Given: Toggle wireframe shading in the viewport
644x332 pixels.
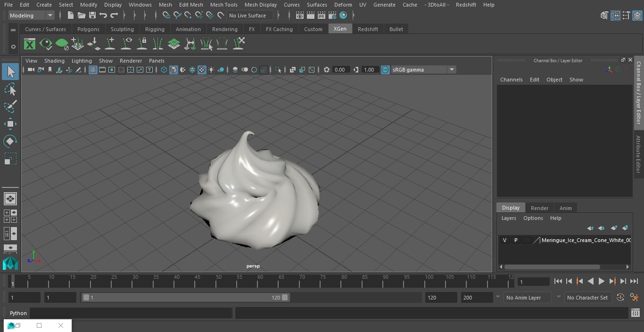Looking at the screenshot, I should click(164, 70).
